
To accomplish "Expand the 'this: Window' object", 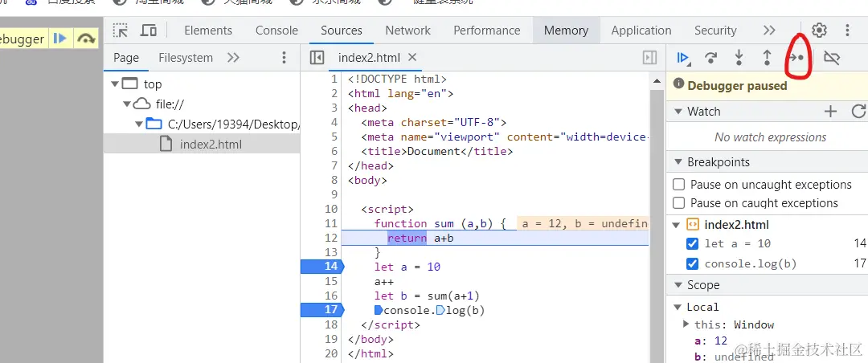I will 686,324.
